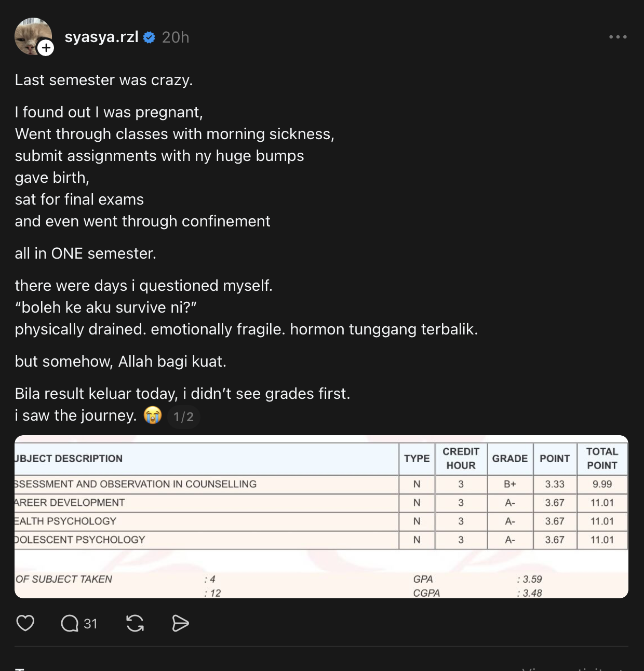
Task: Click the blue verified badge
Action: tap(149, 37)
